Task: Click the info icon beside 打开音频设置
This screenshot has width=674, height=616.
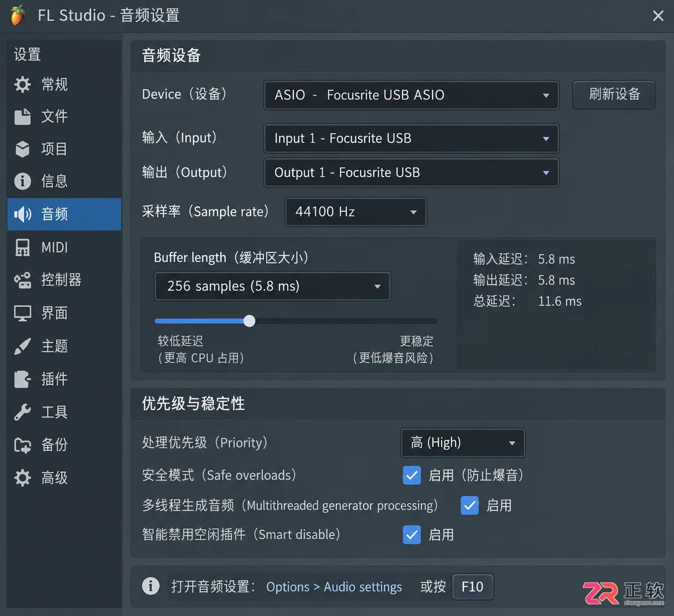Action: [151, 586]
